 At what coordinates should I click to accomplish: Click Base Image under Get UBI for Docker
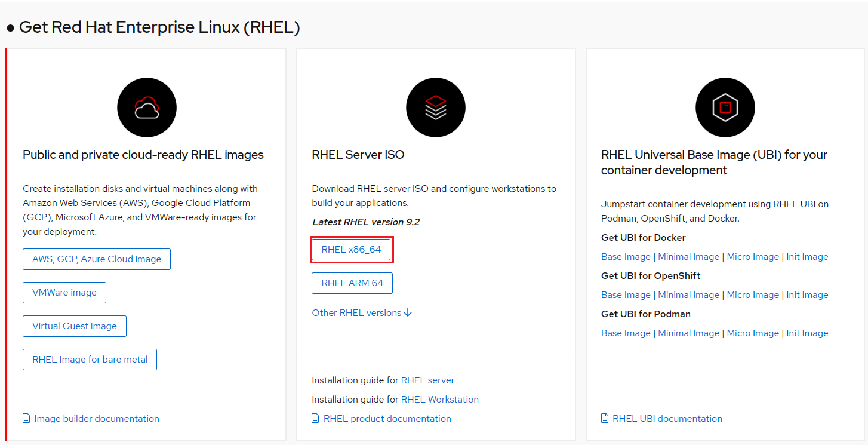(626, 256)
